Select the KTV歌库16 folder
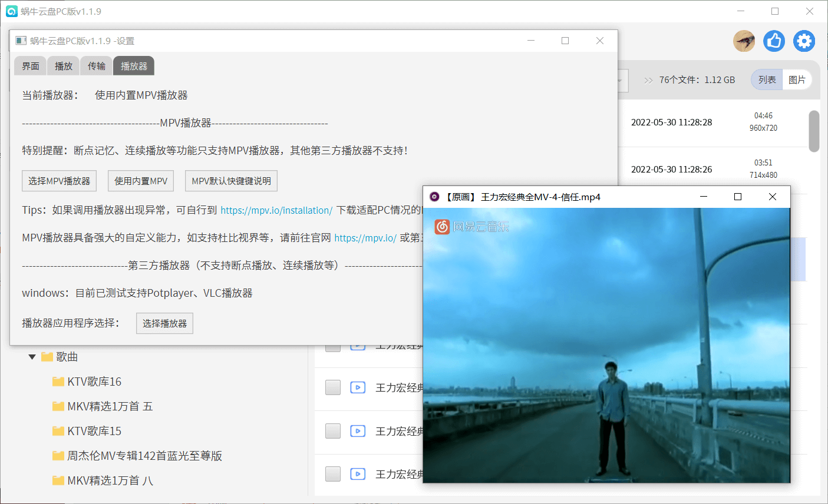The image size is (828, 504). click(x=94, y=382)
